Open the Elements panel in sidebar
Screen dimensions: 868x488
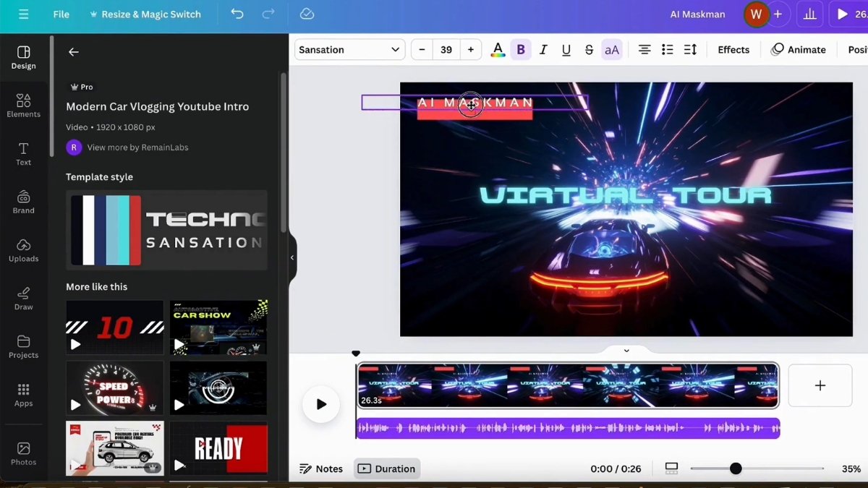(x=23, y=106)
